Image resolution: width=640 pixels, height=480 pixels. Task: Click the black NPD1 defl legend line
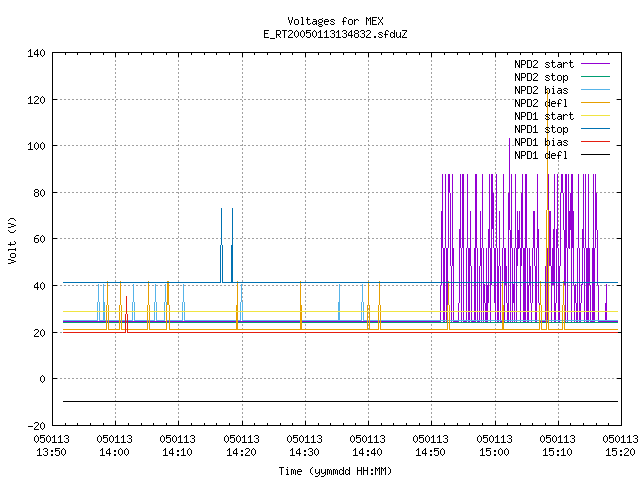(595, 155)
